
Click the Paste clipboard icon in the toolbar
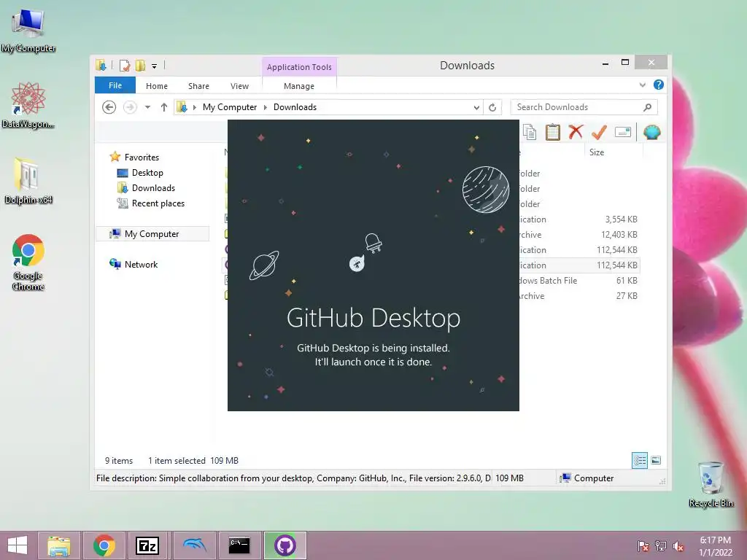click(x=553, y=132)
